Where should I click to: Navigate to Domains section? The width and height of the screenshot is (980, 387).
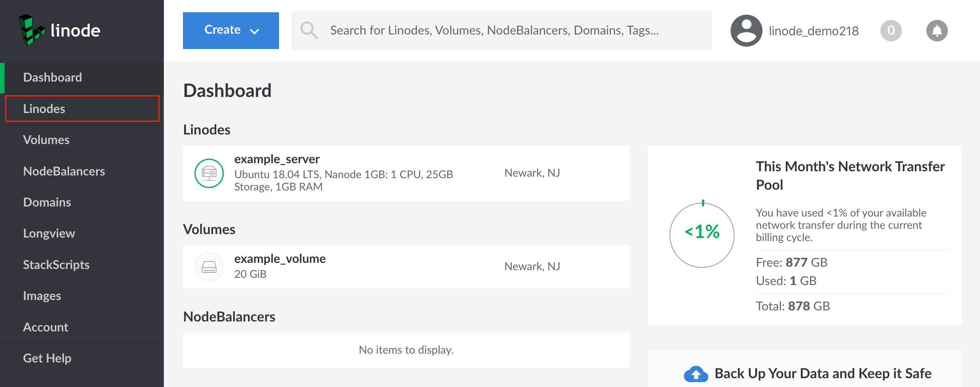click(47, 202)
